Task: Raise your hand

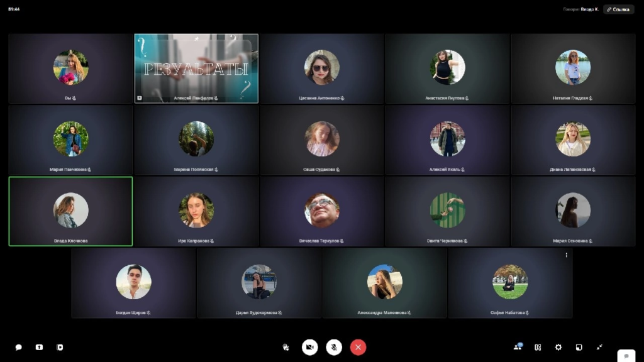Action: [x=286, y=347]
